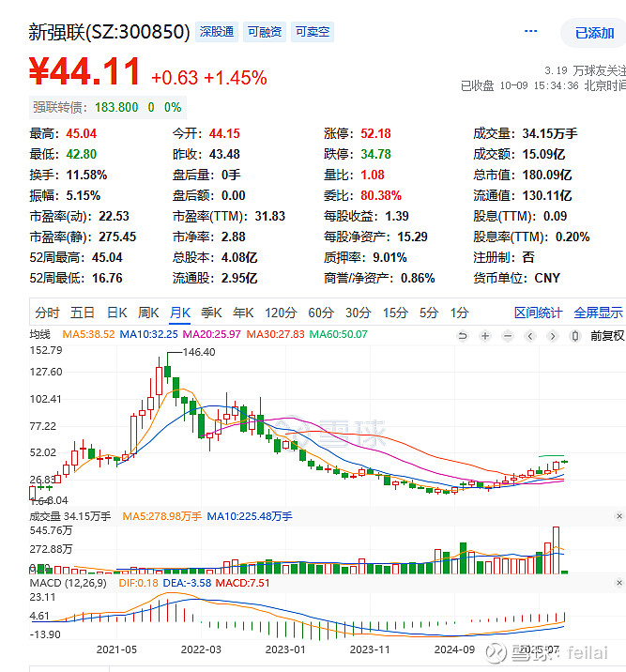Switch to the 五日 tab

click(x=83, y=313)
